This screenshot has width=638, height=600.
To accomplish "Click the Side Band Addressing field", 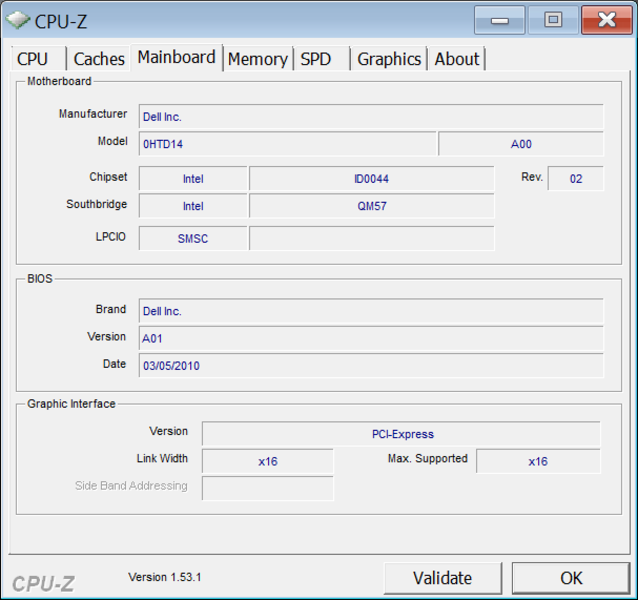I will [268, 489].
